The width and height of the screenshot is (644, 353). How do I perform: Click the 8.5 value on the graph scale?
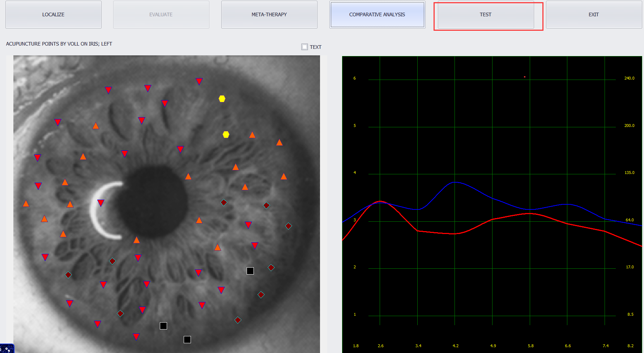(x=630, y=314)
